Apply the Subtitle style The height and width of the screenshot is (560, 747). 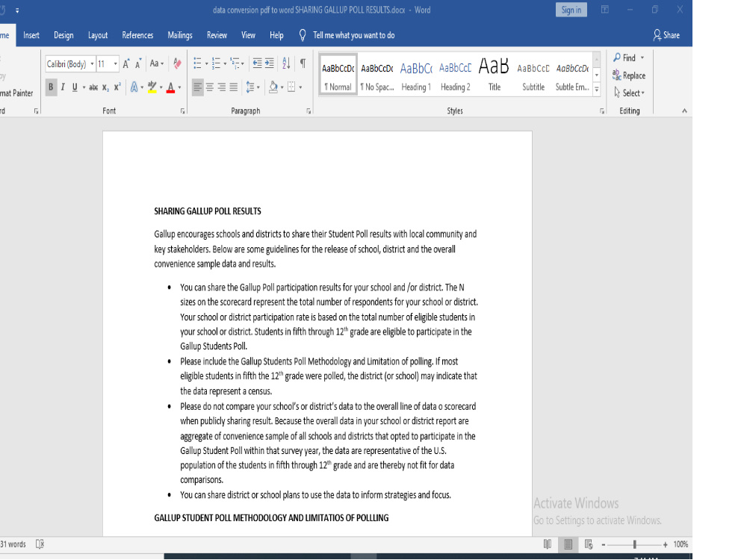tap(533, 75)
